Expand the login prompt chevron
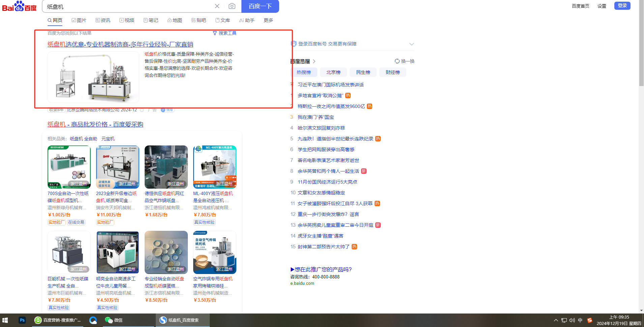The width and height of the screenshot is (644, 327). (411, 44)
